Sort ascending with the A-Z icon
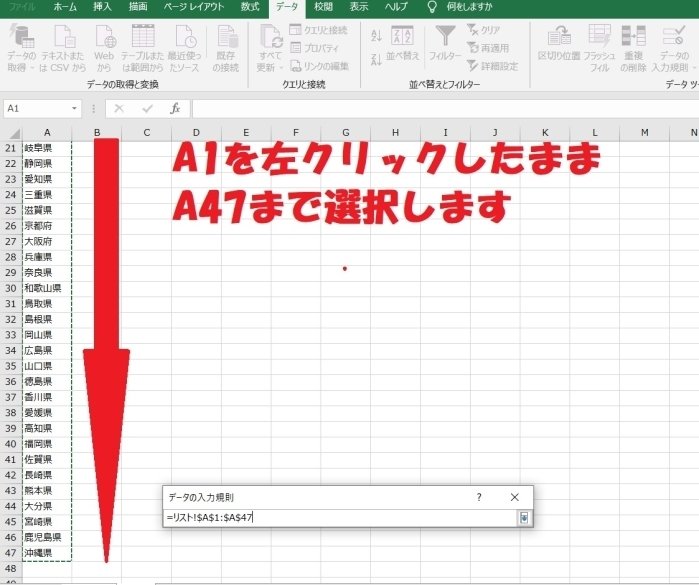Image resolution: width=699 pixels, height=585 pixels. pyautogui.click(x=376, y=36)
